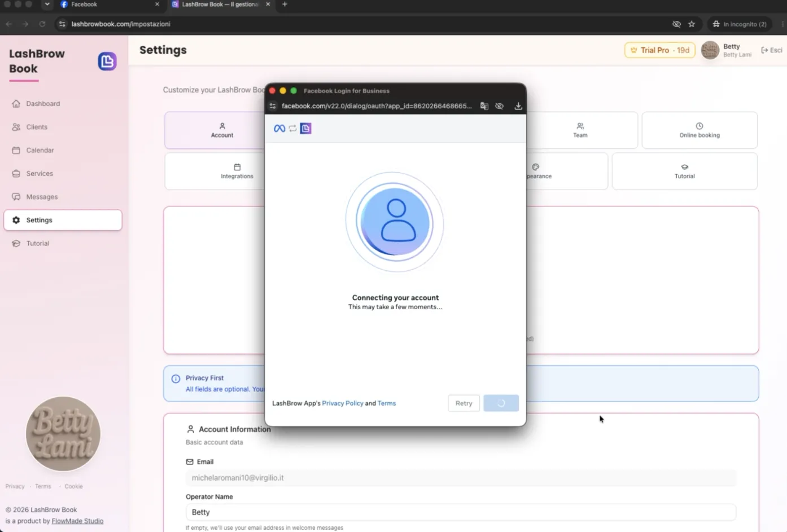787x532 pixels.
Task: Open the tab search dropdown arrow
Action: pos(47,4)
